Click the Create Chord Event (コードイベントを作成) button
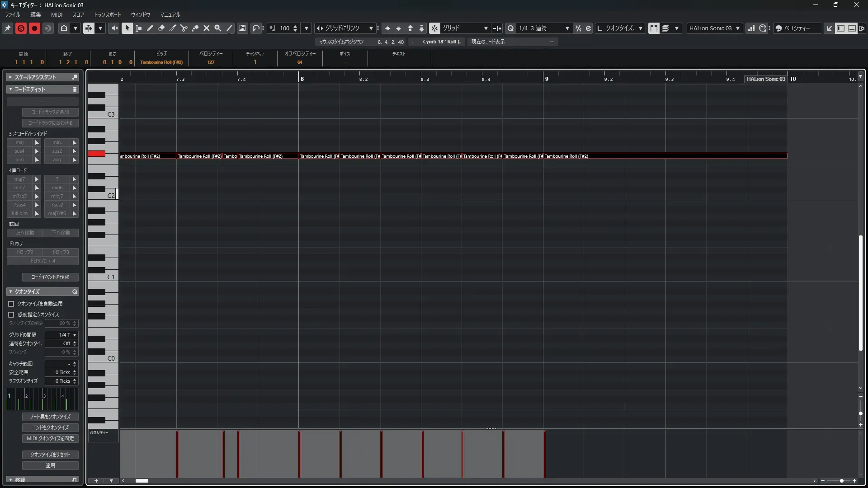868x488 pixels. (50, 277)
